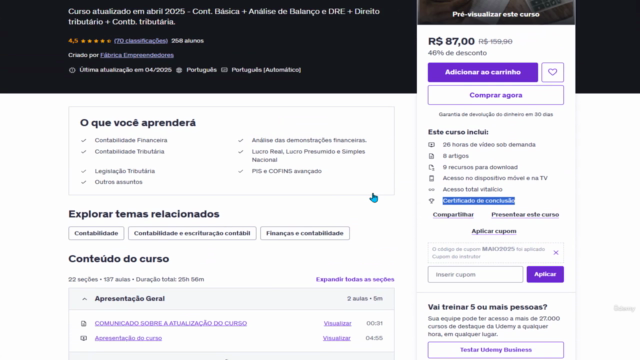This screenshot has height=360, width=640.
Task: Click the infinity icon for lifetime access
Action: (x=431, y=189)
